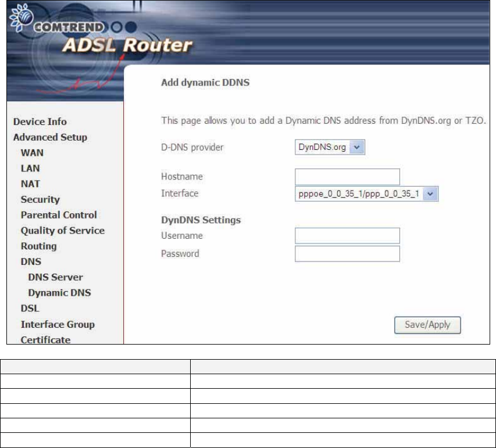Click into the Hostname input field
This screenshot has width=496, height=448.
[x=347, y=177]
